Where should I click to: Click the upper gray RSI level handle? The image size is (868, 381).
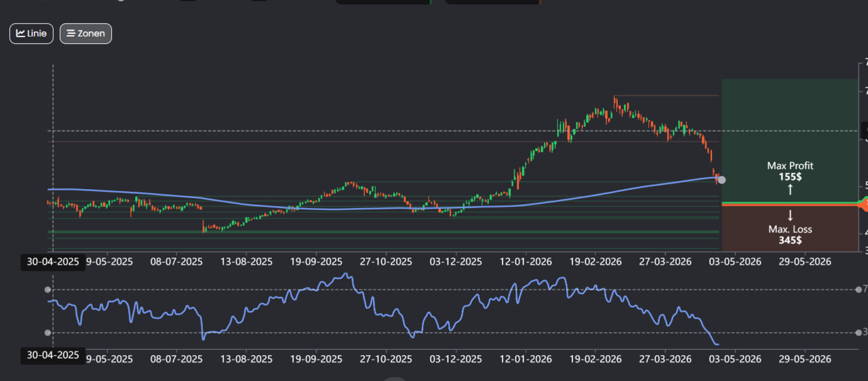tap(47, 289)
